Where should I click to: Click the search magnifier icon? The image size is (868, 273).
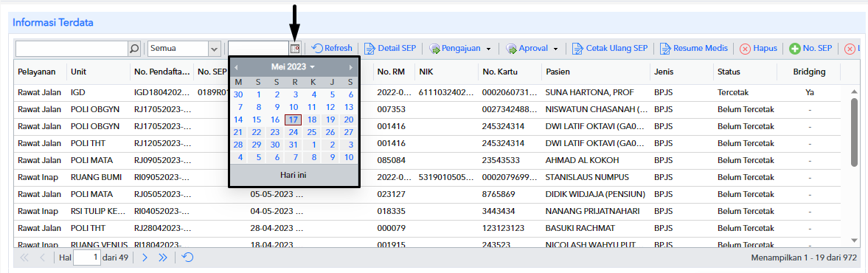pyautogui.click(x=134, y=49)
